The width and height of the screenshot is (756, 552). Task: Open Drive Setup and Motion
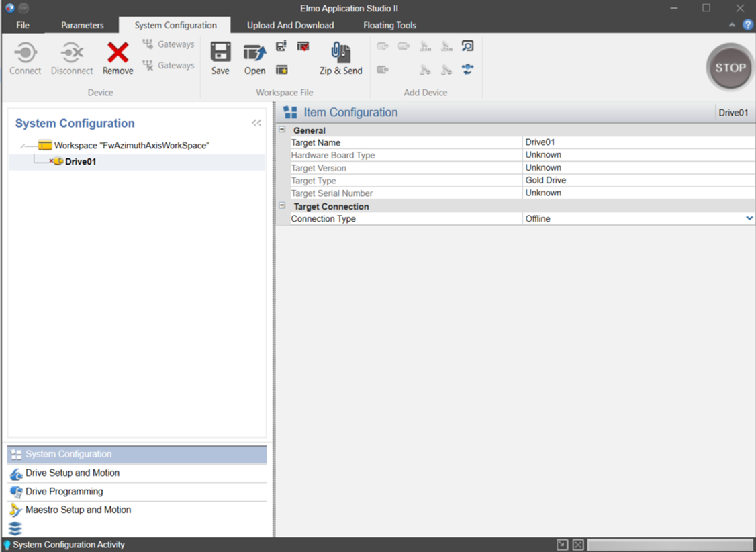point(137,473)
